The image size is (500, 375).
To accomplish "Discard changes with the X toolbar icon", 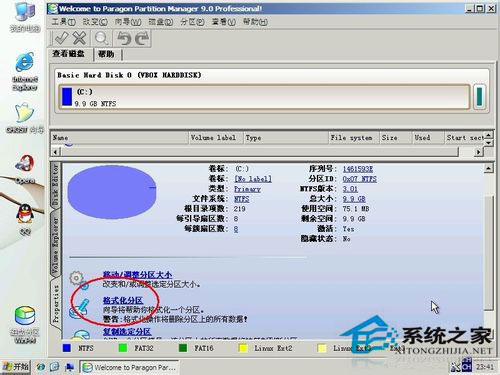I will pyautogui.click(x=79, y=38).
